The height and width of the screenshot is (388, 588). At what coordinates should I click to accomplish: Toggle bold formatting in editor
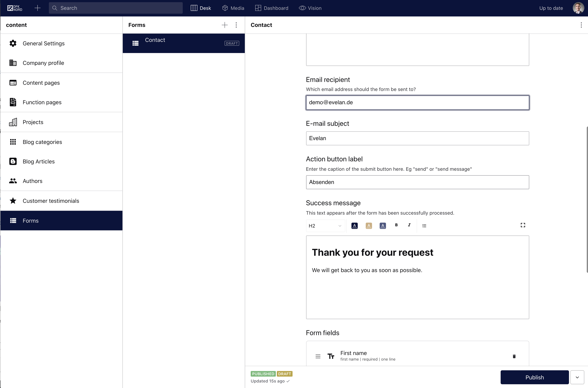[396, 225]
